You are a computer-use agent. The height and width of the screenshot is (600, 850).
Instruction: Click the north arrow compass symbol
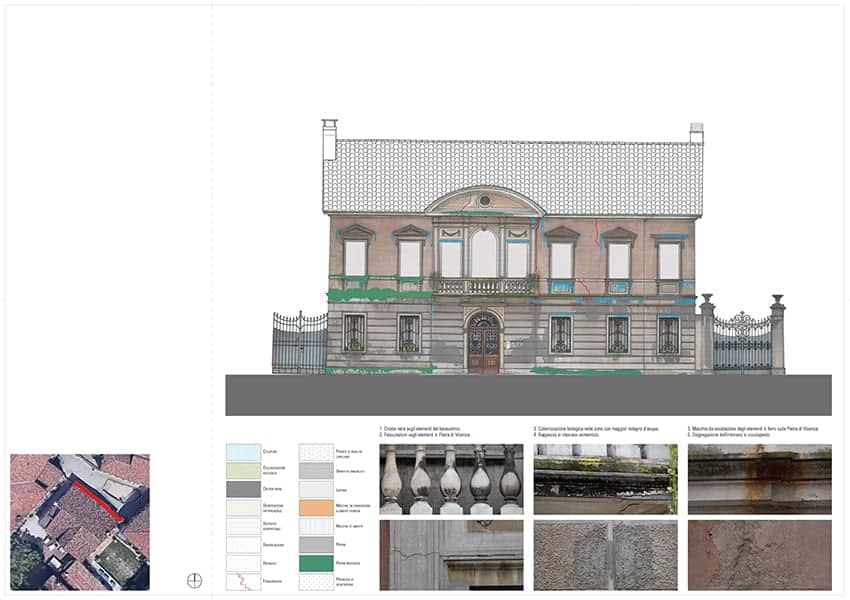[x=194, y=580]
